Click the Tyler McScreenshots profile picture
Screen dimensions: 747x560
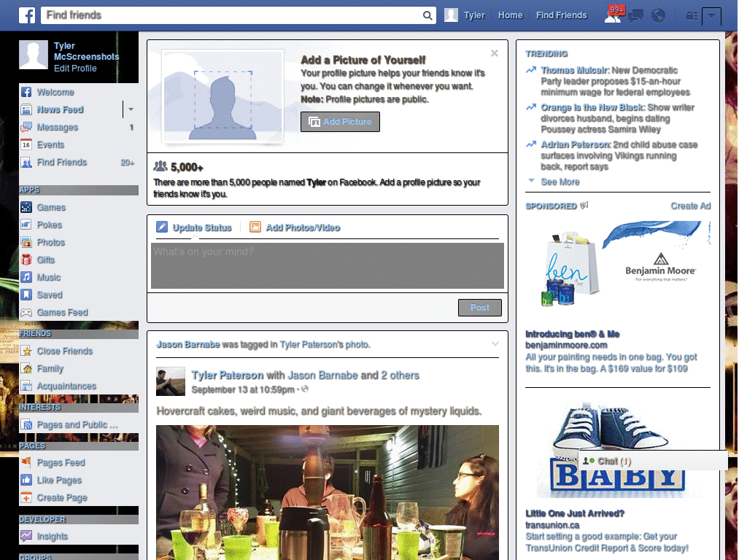(34, 55)
